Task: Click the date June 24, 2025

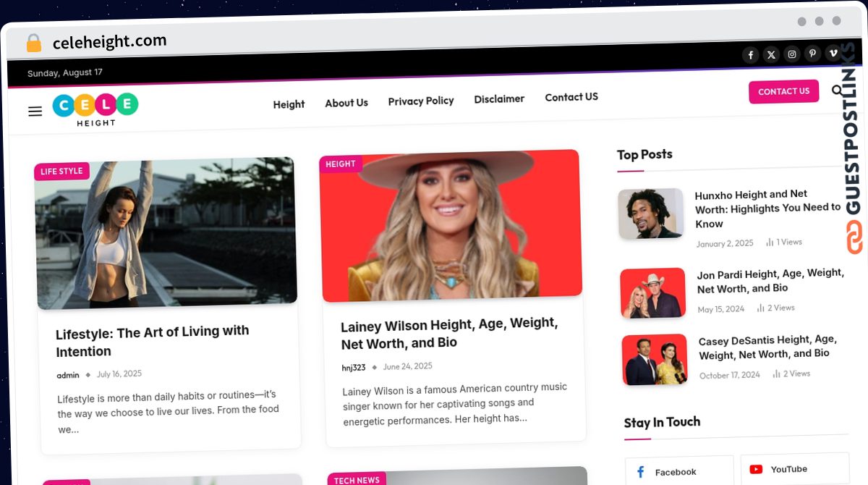Action: pos(408,366)
